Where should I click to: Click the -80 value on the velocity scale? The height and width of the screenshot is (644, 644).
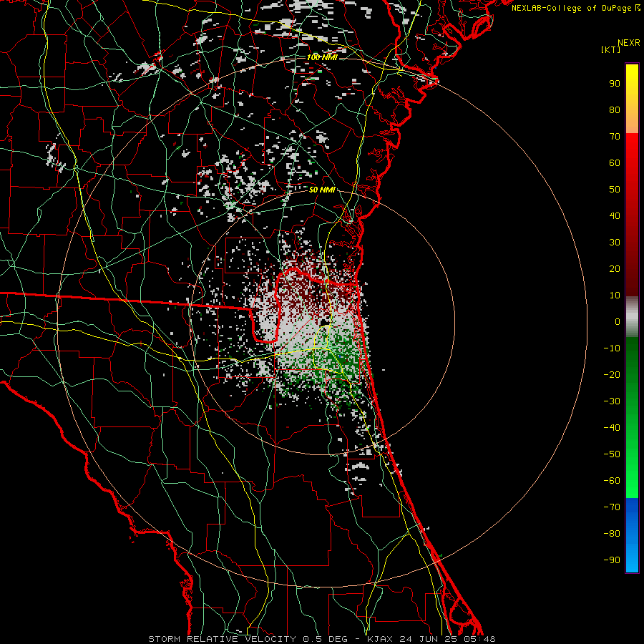click(612, 534)
